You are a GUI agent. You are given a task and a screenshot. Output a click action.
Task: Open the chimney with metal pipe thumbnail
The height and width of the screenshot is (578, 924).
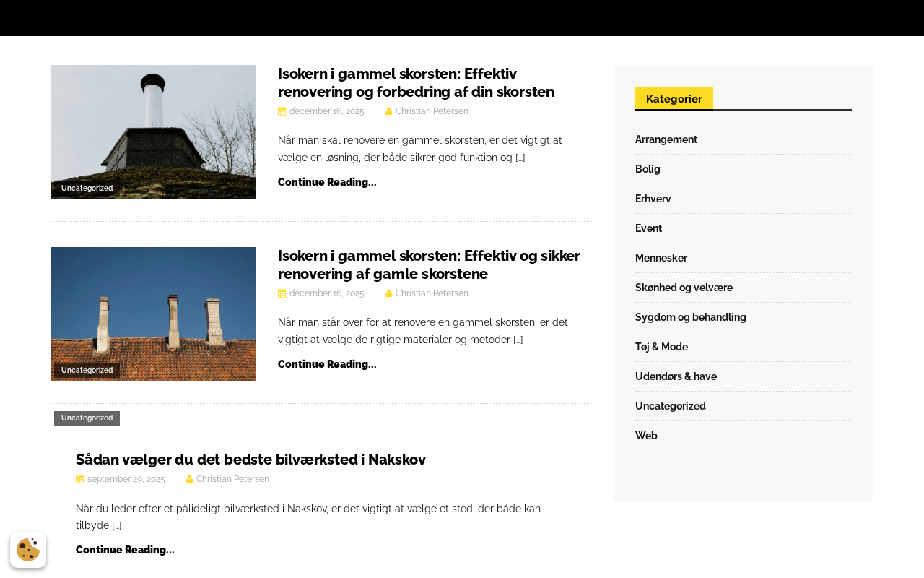153,123
